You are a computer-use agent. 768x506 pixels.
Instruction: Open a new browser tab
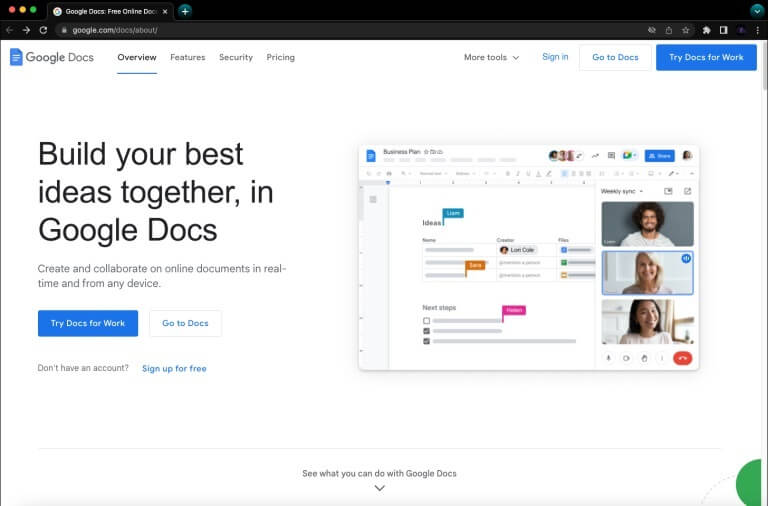(x=185, y=11)
